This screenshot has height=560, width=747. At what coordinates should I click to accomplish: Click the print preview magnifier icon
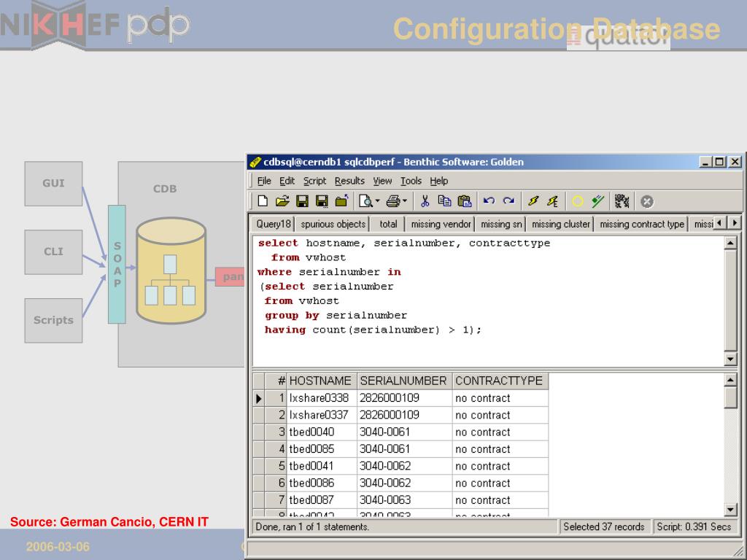click(366, 201)
